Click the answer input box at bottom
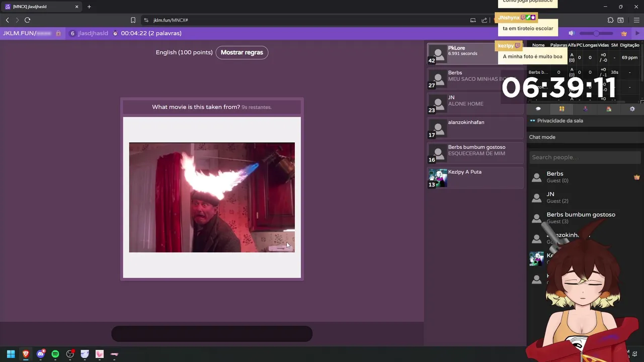Viewport: 644px width, 362px height. point(212,334)
